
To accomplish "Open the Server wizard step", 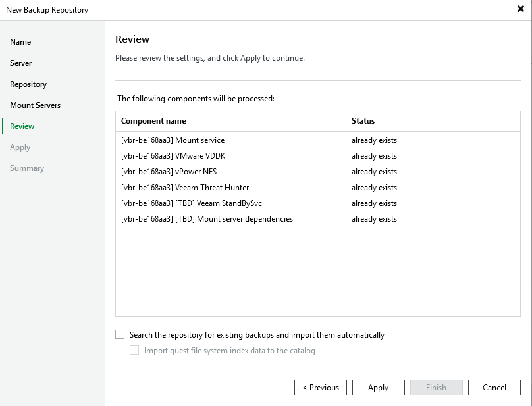I will click(x=21, y=63).
